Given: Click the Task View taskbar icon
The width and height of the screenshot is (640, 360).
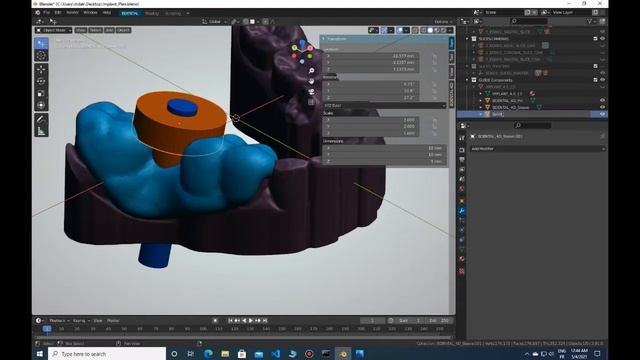Looking at the screenshot, I should 191,353.
